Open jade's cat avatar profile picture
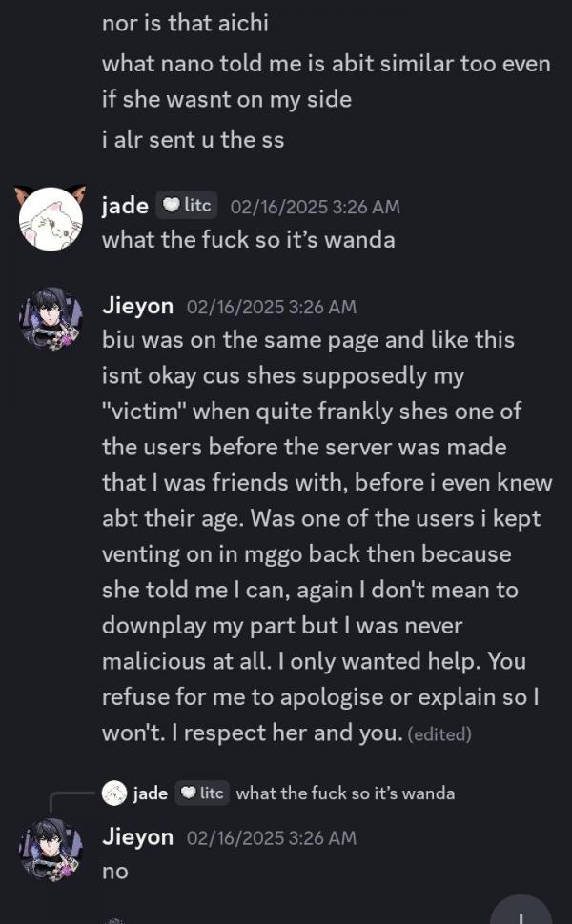The height and width of the screenshot is (924, 572). pyautogui.click(x=51, y=219)
